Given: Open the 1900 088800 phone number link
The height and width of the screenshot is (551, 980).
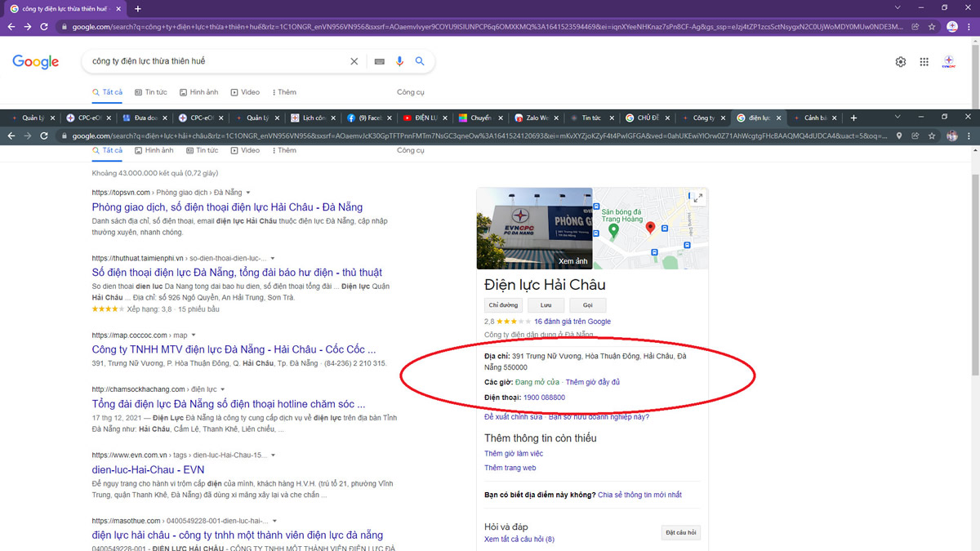Looking at the screenshot, I should [544, 398].
